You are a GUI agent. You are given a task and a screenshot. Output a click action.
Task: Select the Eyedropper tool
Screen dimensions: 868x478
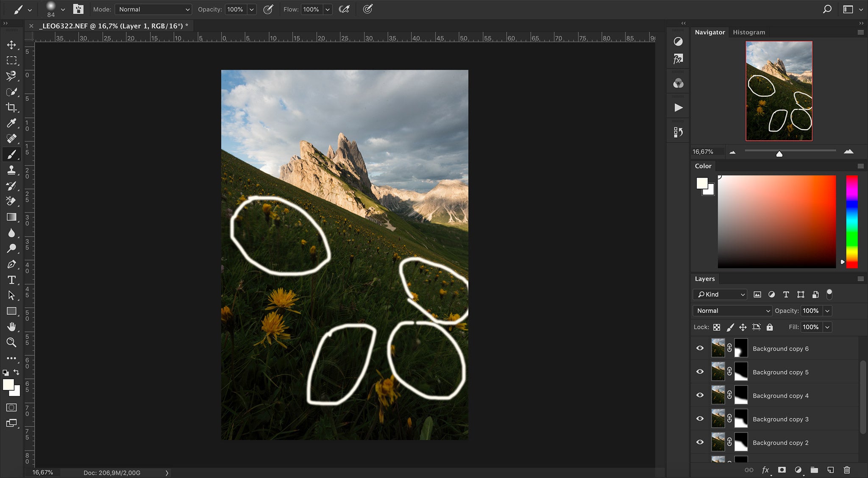click(11, 123)
